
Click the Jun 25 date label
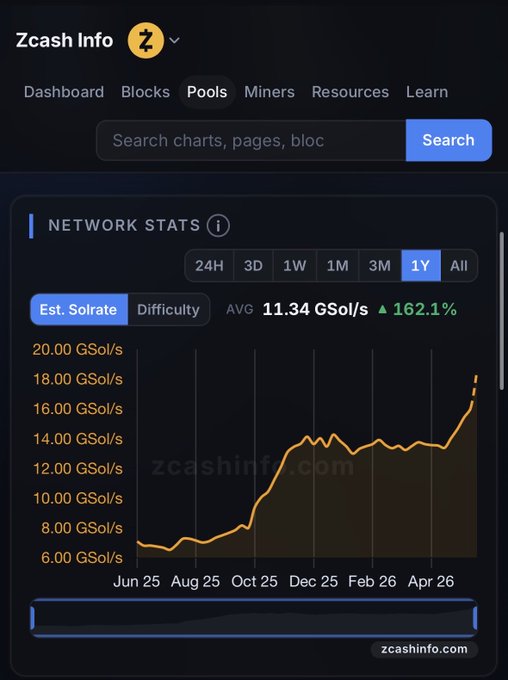[136, 582]
